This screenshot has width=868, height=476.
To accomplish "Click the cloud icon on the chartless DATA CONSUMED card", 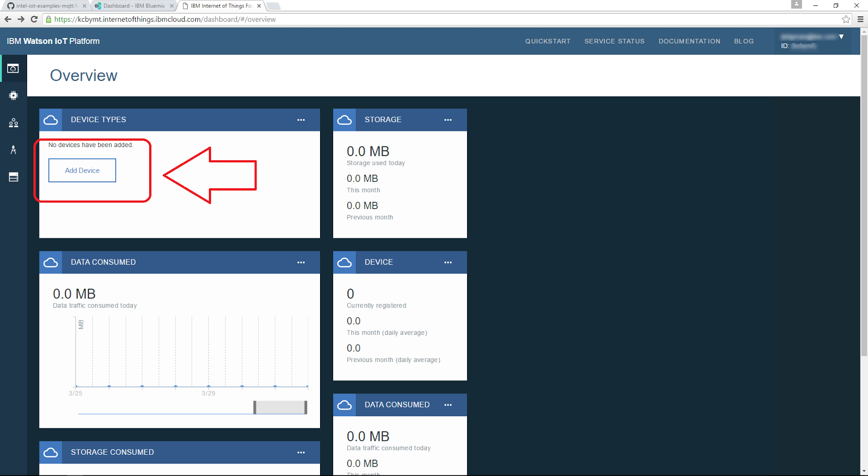I will tap(344, 405).
